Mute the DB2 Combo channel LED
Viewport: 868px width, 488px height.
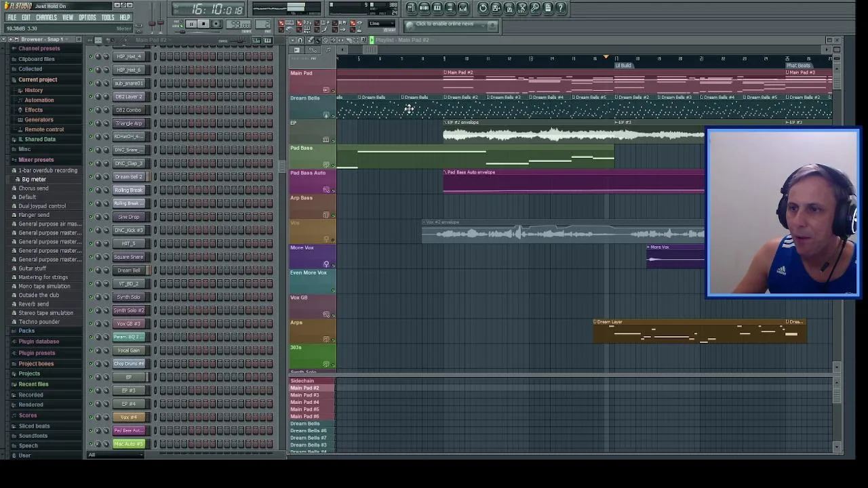(90, 110)
